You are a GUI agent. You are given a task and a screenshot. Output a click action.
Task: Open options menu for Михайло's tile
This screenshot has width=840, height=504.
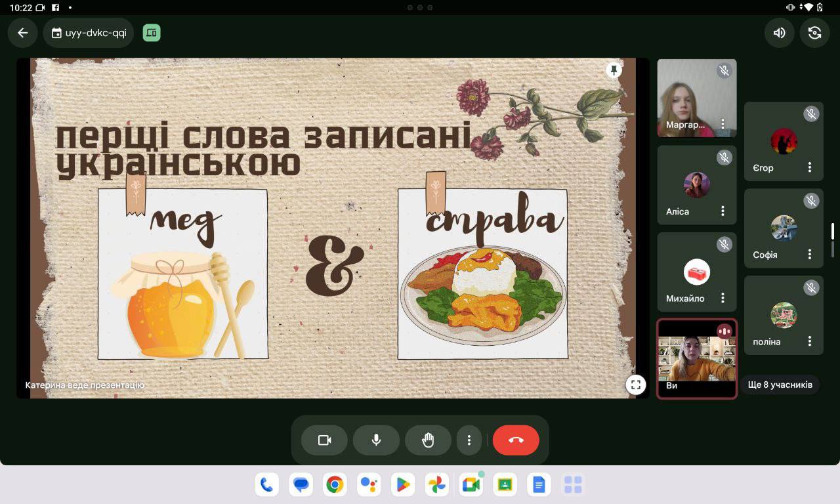pos(723,299)
